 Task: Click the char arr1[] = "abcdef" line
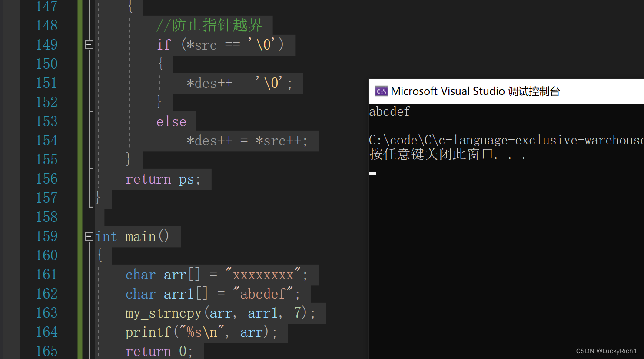point(212,294)
